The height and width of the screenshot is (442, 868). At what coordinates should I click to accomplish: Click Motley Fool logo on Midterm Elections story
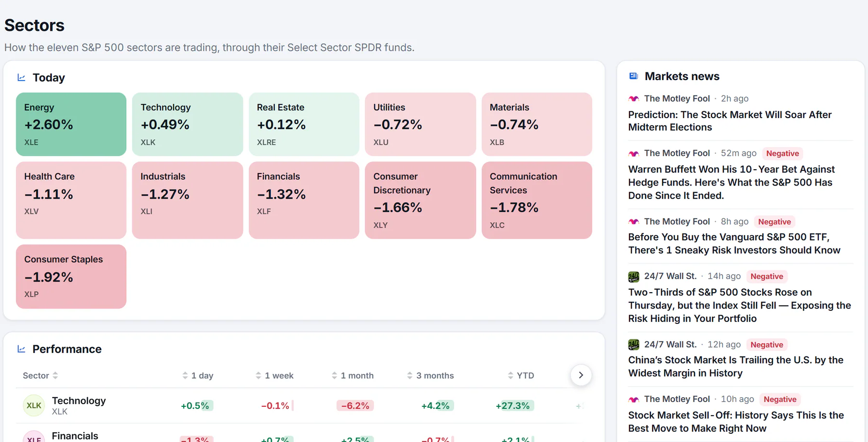(634, 99)
